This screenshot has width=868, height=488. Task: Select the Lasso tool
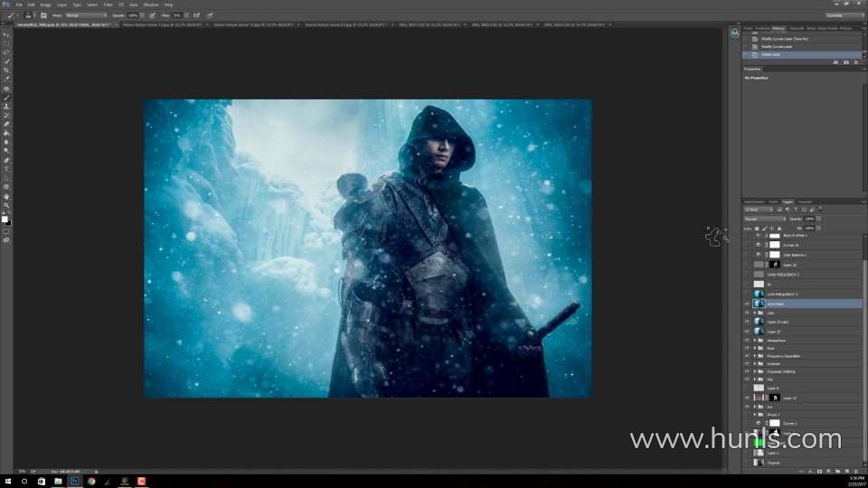click(6, 52)
